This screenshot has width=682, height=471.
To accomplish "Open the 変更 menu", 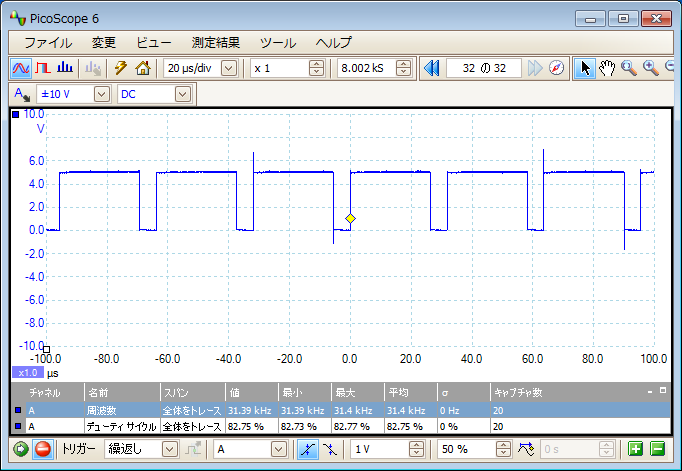I will (104, 43).
